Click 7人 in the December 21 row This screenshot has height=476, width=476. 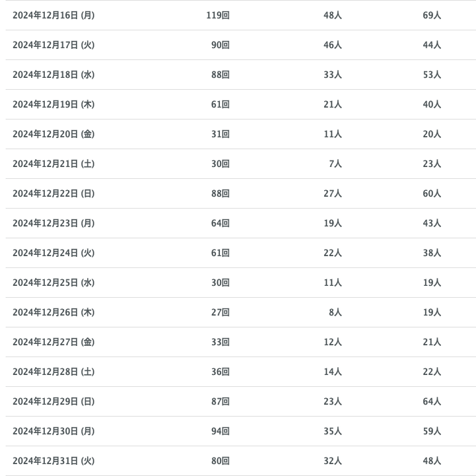coord(335,164)
